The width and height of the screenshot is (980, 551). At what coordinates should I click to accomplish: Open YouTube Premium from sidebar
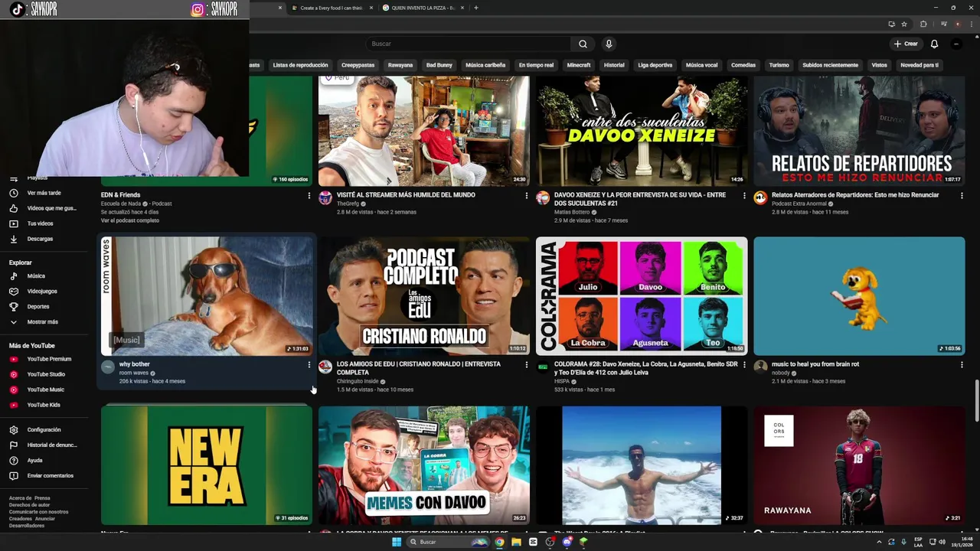[x=49, y=359]
